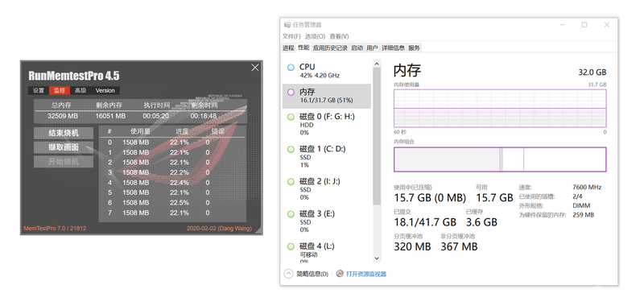Click the sidebar scroll down arrow
Screen dimensions: 644x306
[377, 258]
